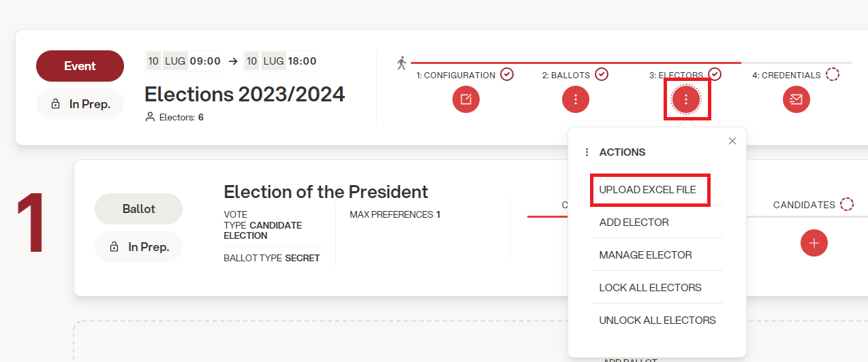Click the grey Ballot button

pos(138,209)
